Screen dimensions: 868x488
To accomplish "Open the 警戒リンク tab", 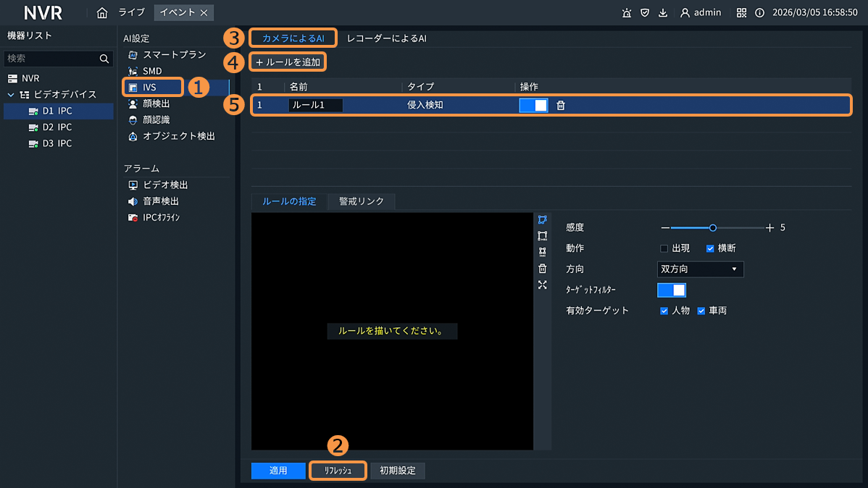I will pos(361,201).
